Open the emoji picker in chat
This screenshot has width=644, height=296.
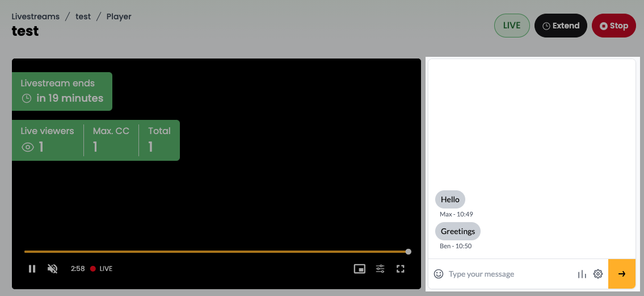(439, 274)
